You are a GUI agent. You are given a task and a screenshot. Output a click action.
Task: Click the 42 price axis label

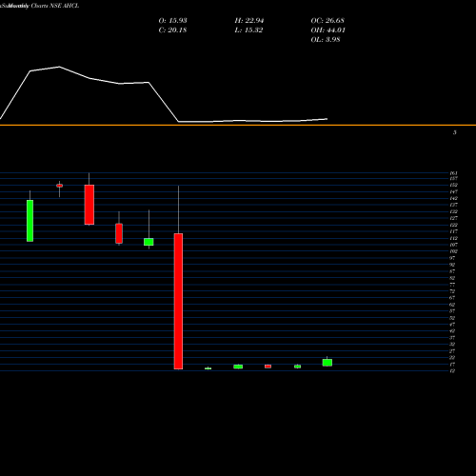point(452,331)
